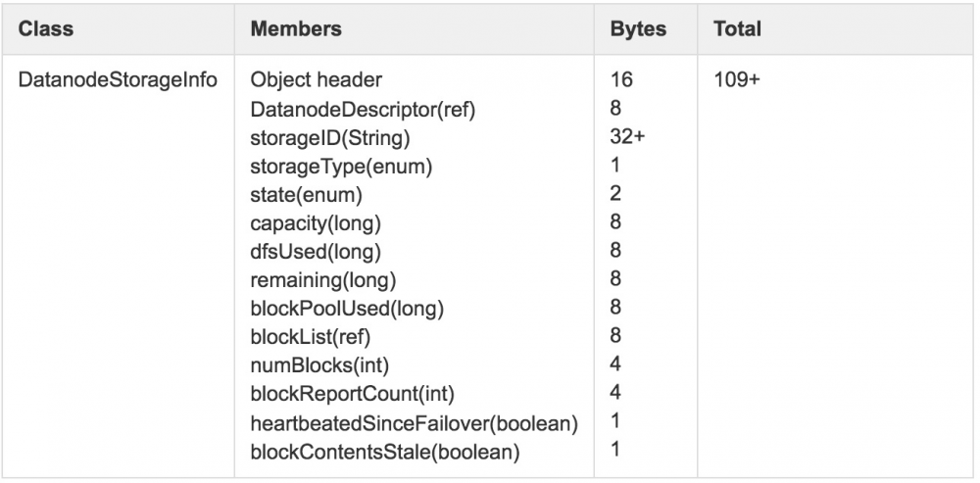
Task: Click the state(enum) member entry
Action: tap(306, 195)
